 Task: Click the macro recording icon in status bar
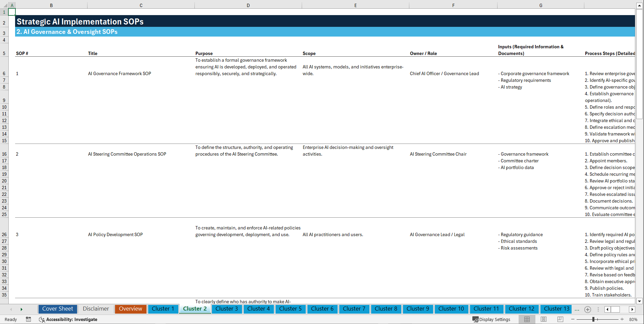tap(28, 319)
